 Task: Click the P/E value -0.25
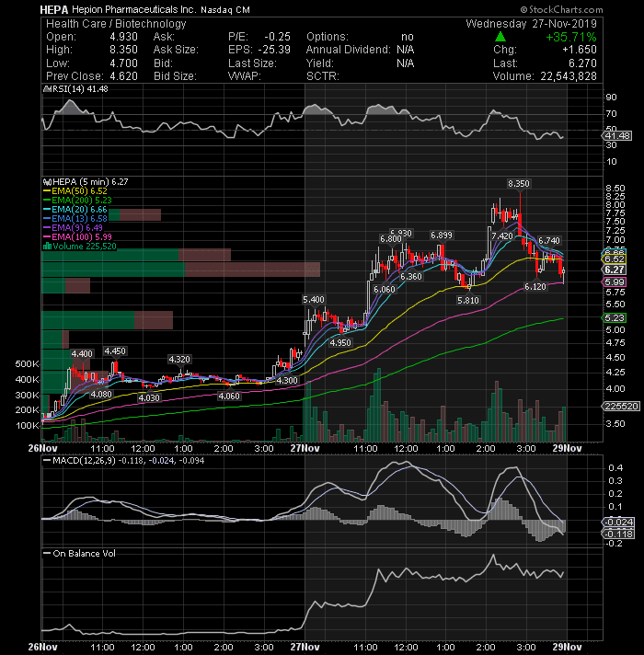coord(277,37)
